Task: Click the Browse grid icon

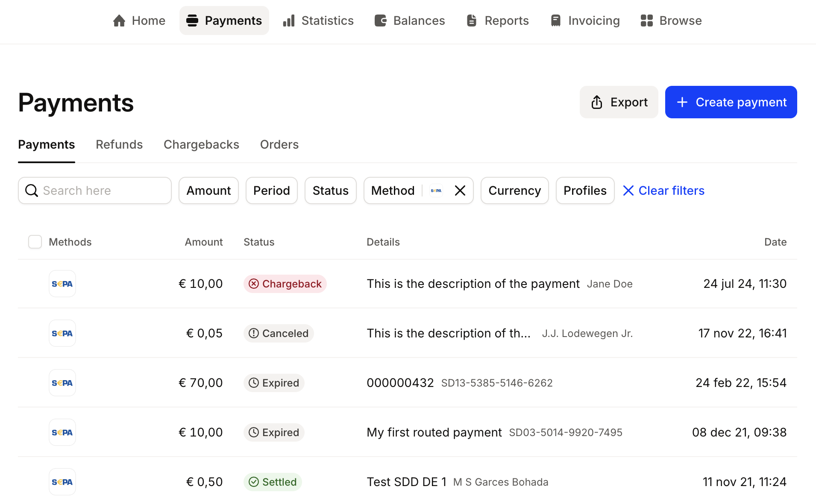Action: (x=646, y=21)
